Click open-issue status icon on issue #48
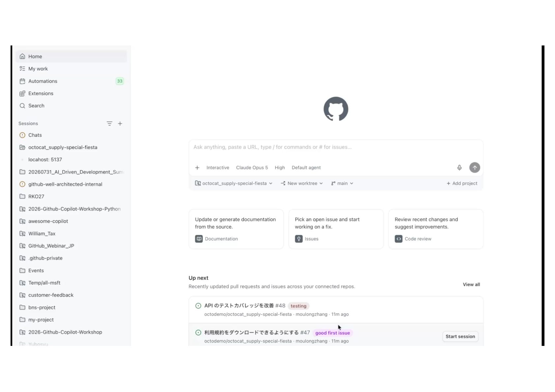The height and width of the screenshot is (392, 555). click(x=198, y=306)
